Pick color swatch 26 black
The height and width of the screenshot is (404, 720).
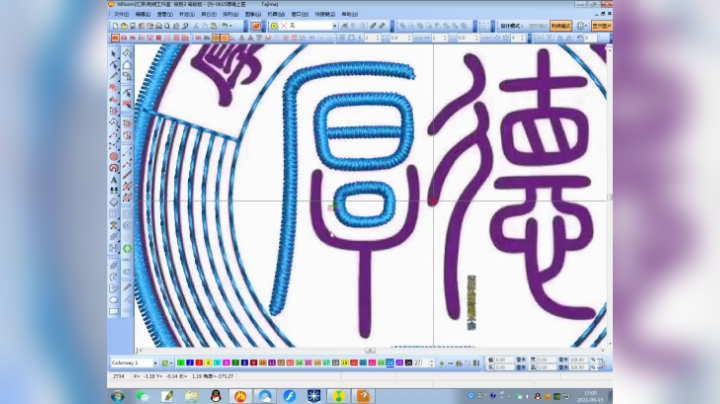tap(408, 363)
